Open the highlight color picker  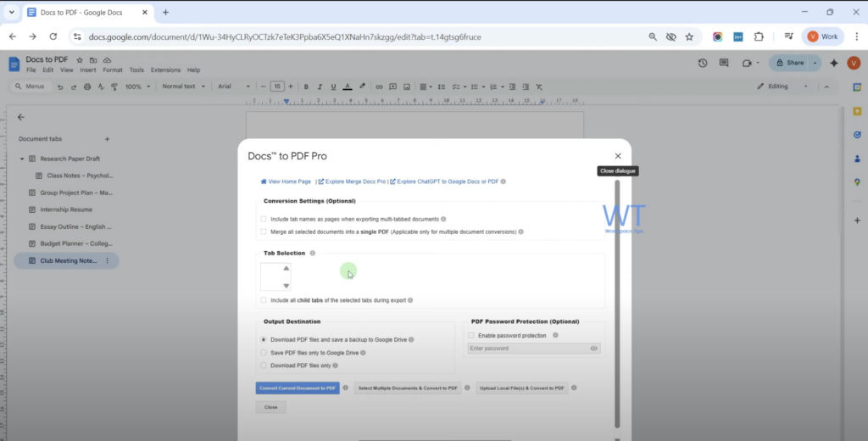pos(362,87)
